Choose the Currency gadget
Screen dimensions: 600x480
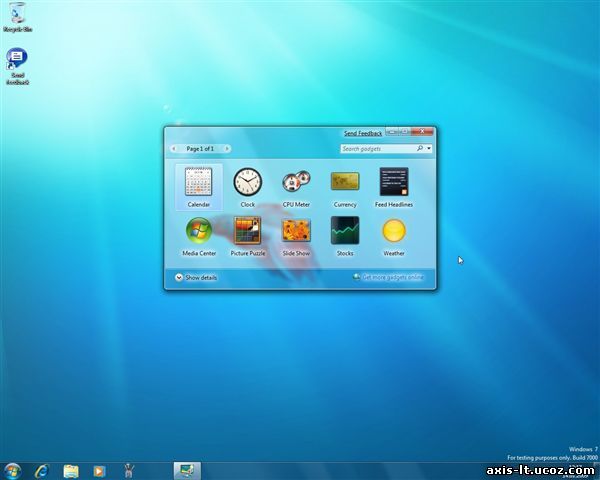click(345, 187)
